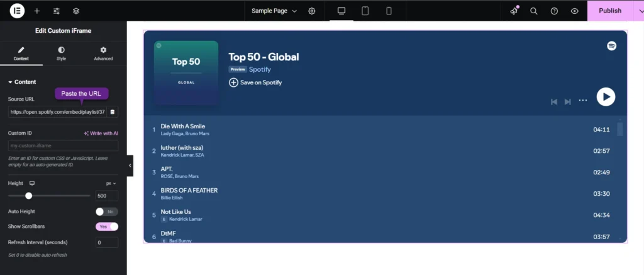Click the Refresh Interval value field
Screen dimensions: 644x275
click(107, 242)
